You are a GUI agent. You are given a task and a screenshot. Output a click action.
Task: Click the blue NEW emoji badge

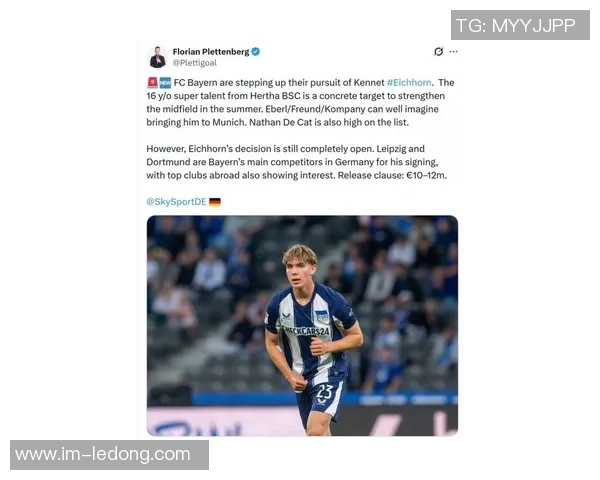[165, 82]
